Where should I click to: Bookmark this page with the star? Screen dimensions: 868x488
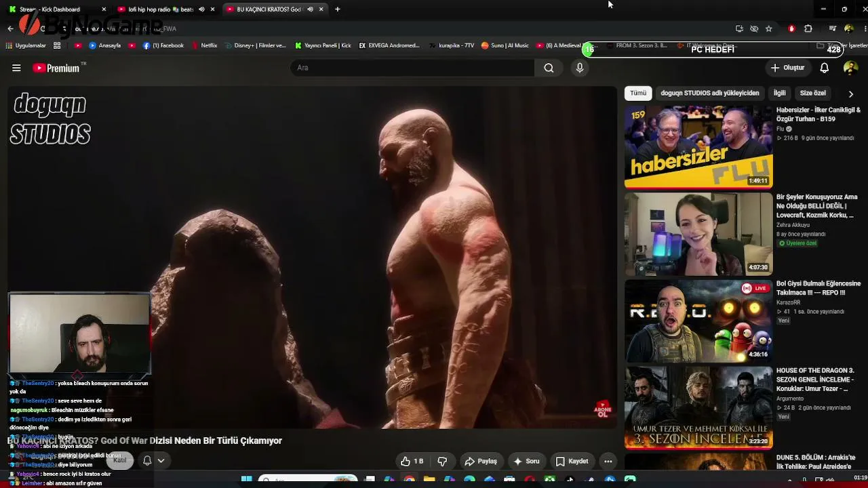768,28
